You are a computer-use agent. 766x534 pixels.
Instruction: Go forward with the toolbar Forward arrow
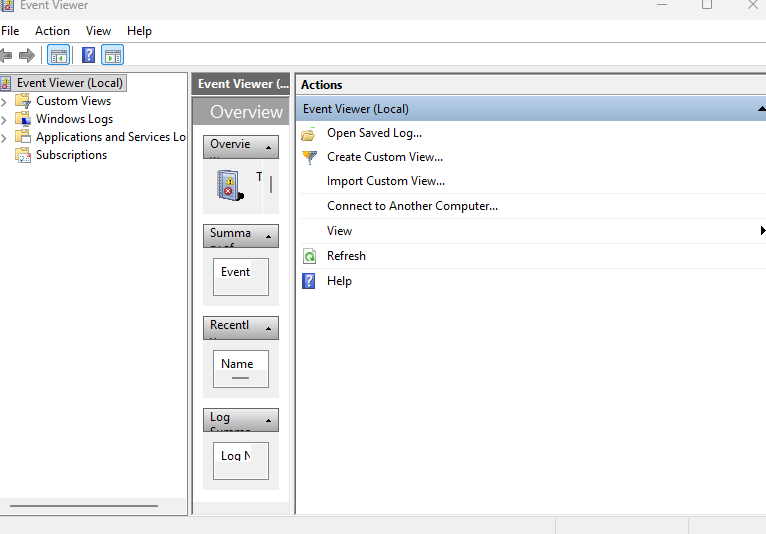(27, 55)
